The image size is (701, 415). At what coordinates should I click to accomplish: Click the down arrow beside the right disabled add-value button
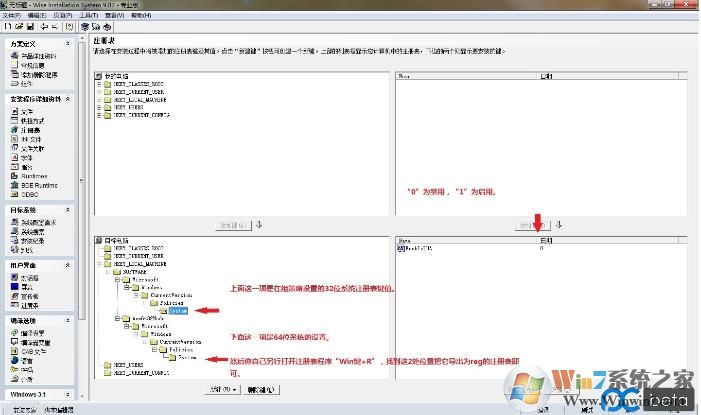558,225
